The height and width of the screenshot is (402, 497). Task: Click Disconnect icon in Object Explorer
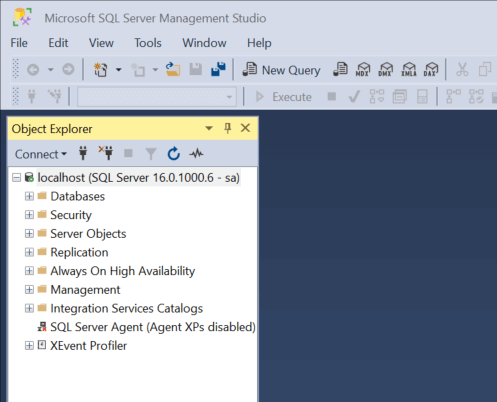coord(106,153)
